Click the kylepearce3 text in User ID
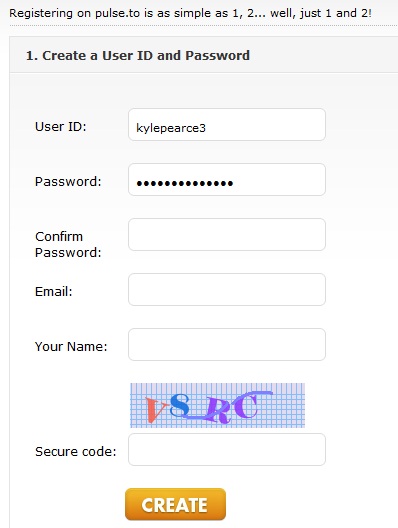Image resolution: width=398 pixels, height=528 pixels. (171, 128)
